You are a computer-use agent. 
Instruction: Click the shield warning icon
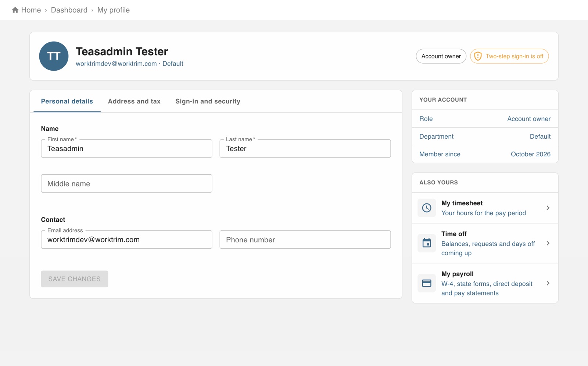478,56
